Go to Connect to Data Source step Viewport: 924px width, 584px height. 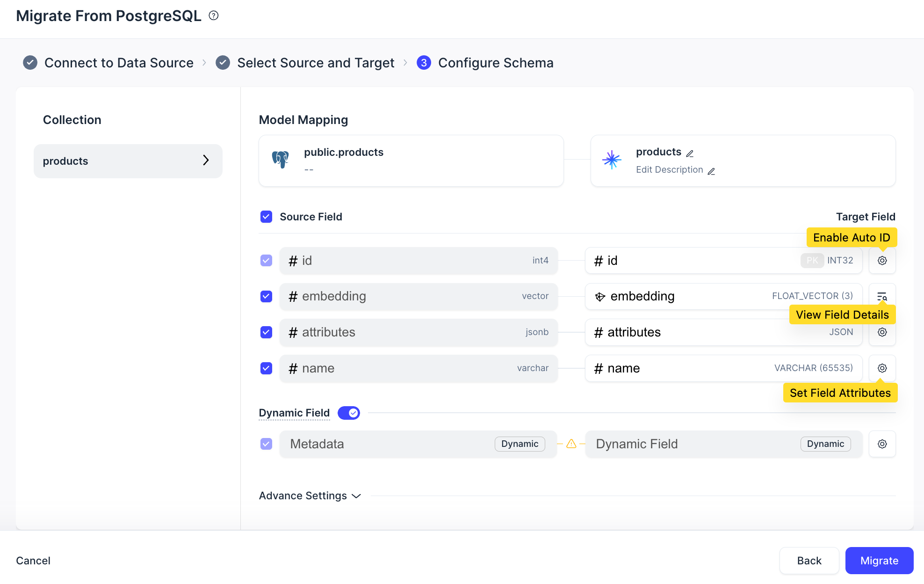pyautogui.click(x=119, y=63)
